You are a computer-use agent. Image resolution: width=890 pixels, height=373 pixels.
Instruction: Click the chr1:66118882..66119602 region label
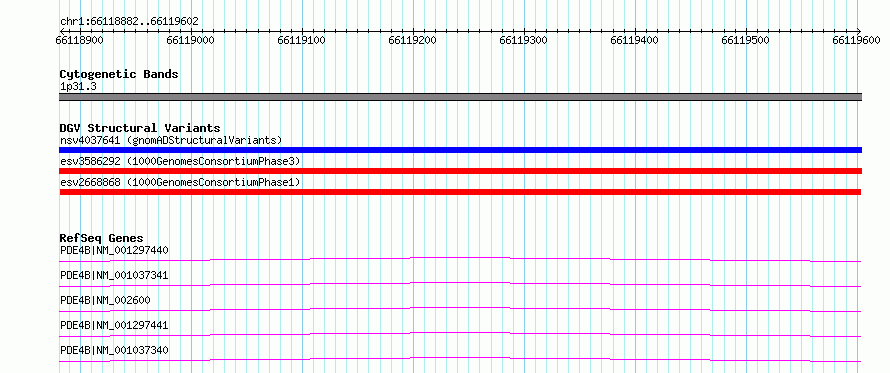pos(129,22)
